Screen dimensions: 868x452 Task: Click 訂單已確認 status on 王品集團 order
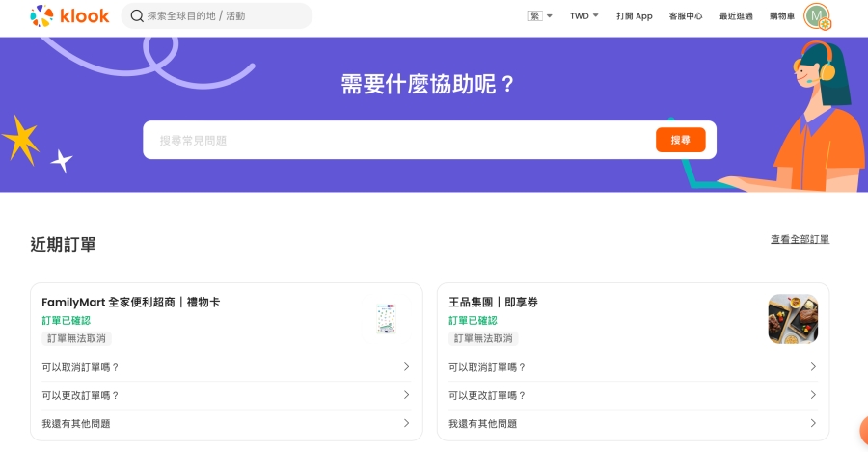[473, 320]
